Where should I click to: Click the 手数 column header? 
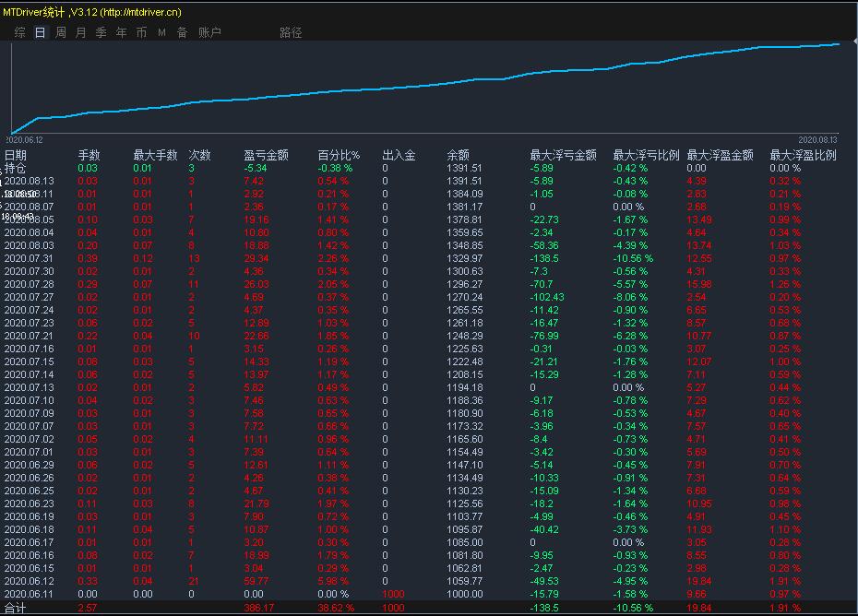pyautogui.click(x=89, y=155)
